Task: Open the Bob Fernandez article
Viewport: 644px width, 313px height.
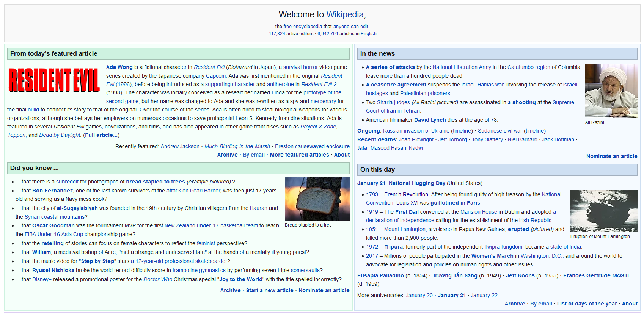Action: click(x=52, y=191)
